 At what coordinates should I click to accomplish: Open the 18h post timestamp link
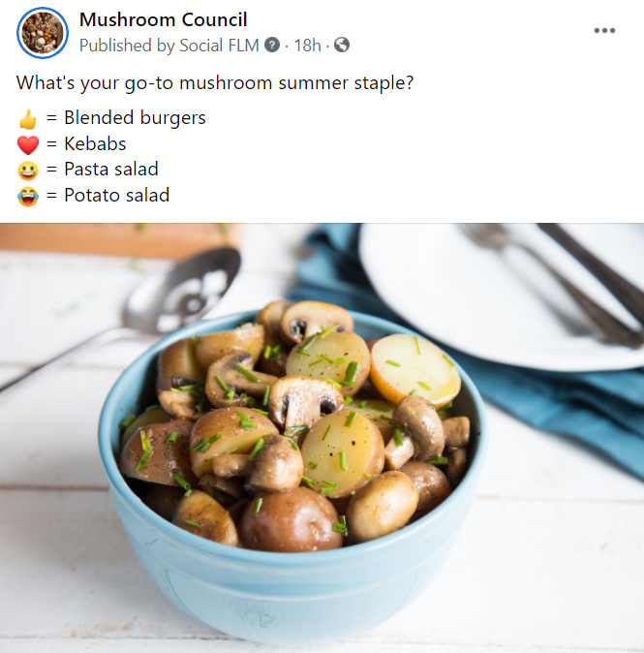click(308, 45)
